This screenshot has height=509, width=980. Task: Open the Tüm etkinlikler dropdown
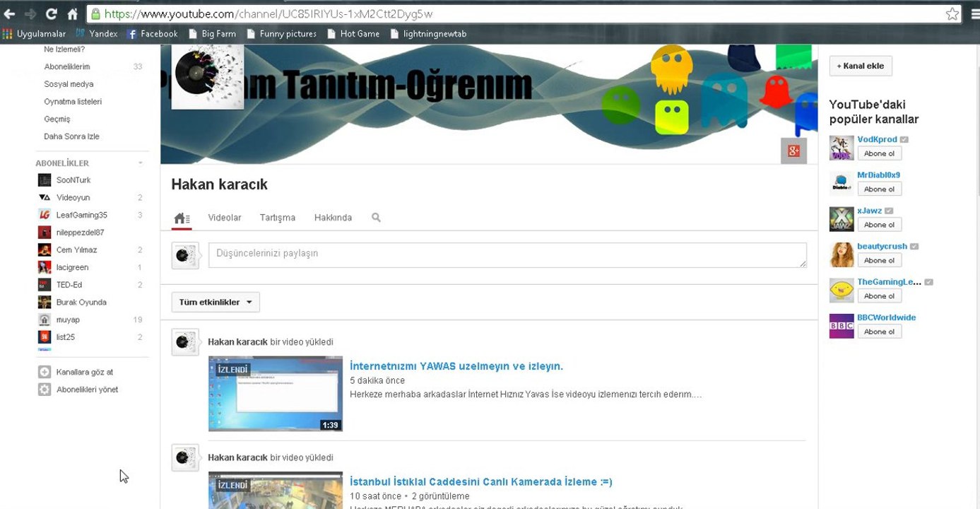point(216,303)
